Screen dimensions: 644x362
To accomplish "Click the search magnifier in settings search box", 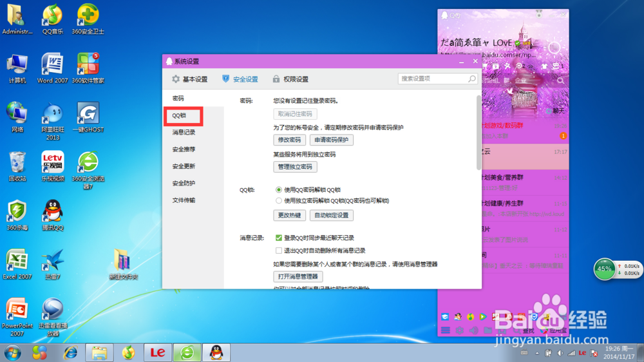I will pos(472,79).
